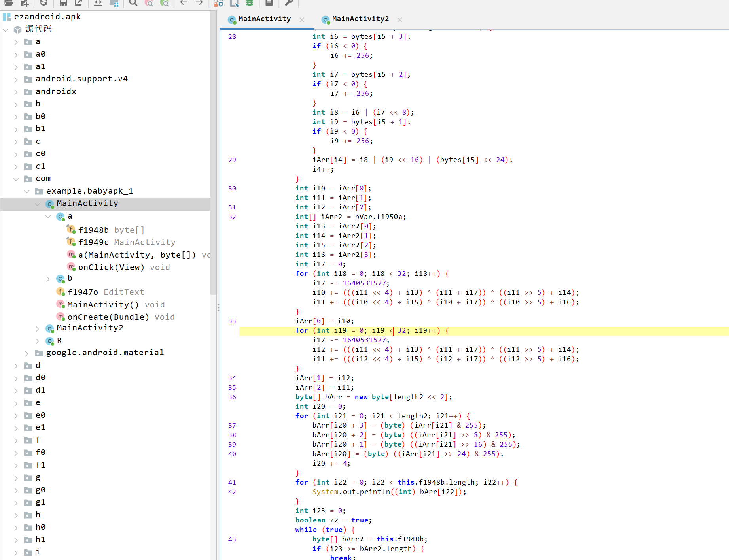Click the MainActivity class icon in tree
Viewport: 729px width, 560px height.
(49, 204)
